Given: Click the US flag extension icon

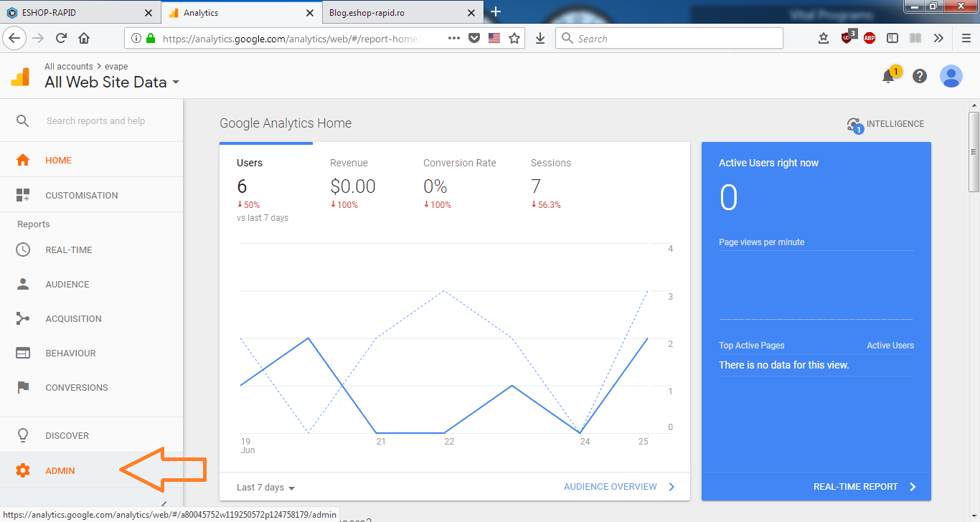Looking at the screenshot, I should (x=494, y=39).
